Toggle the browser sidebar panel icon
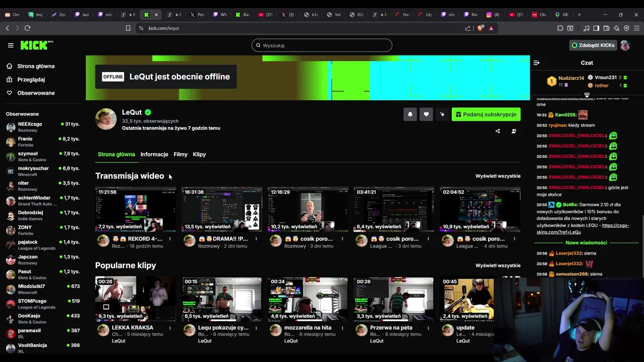 click(596, 28)
